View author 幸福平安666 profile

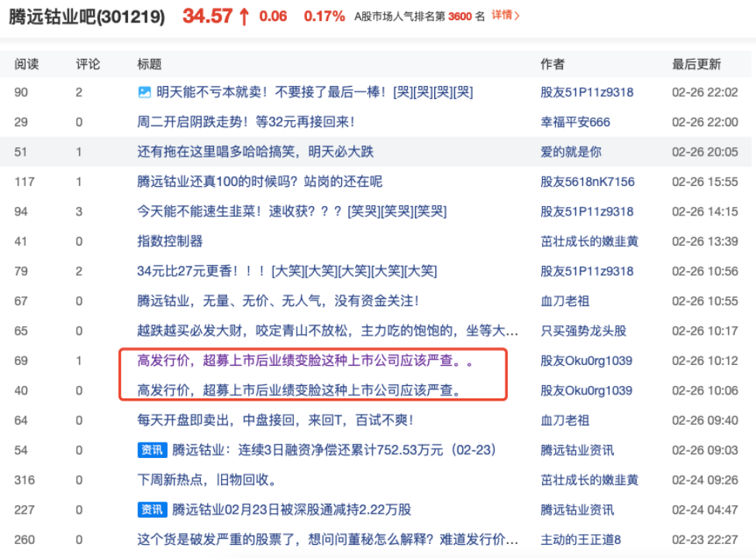575,122
